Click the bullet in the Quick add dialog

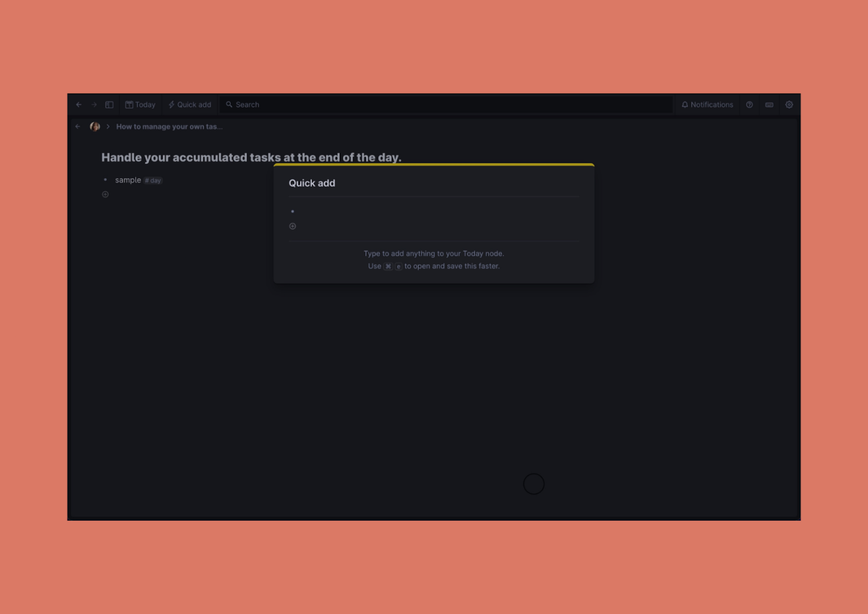(x=292, y=211)
